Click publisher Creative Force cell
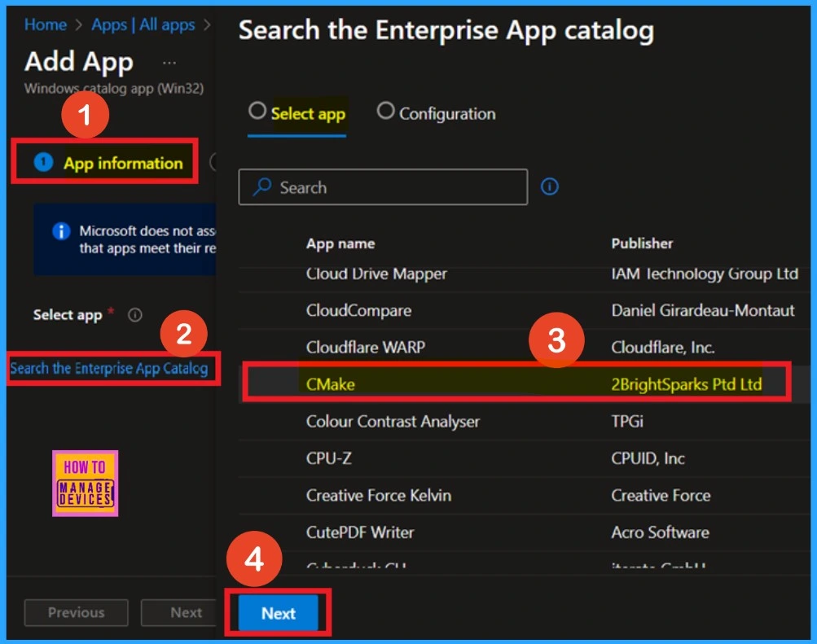 661,495
